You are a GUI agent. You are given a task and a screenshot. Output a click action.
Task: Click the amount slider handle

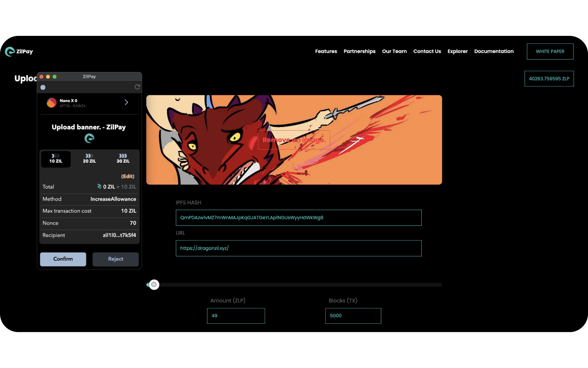pyautogui.click(x=154, y=285)
